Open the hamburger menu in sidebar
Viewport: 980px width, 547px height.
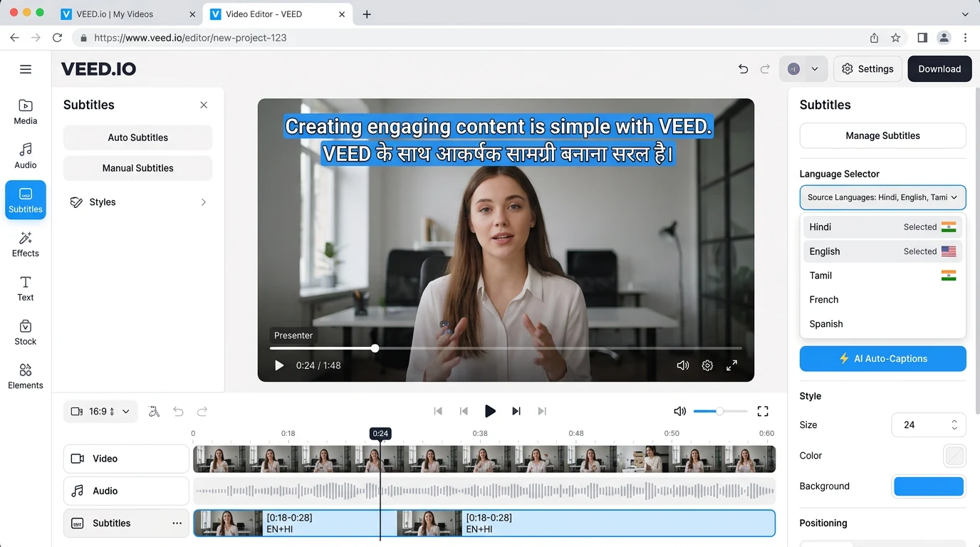click(26, 69)
